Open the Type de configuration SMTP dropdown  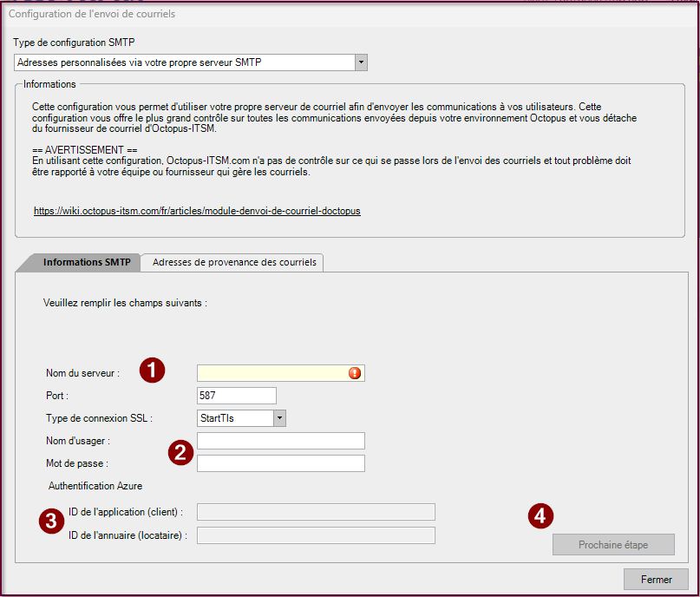pos(361,62)
